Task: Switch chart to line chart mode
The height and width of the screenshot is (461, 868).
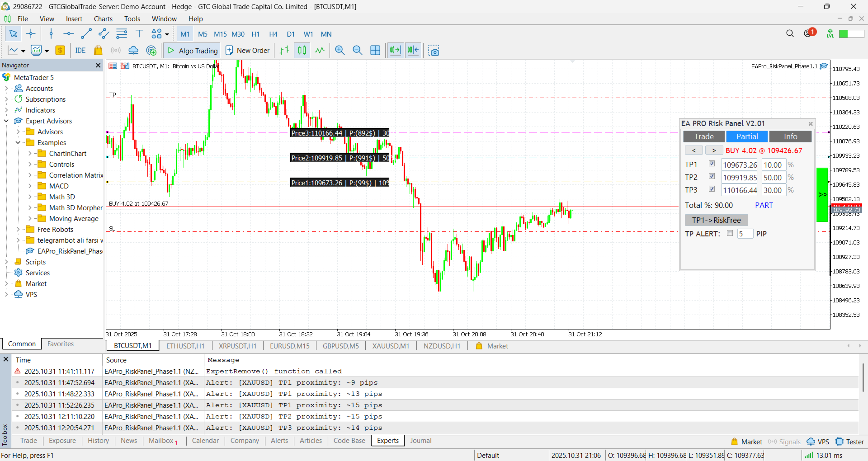Action: [x=320, y=51]
